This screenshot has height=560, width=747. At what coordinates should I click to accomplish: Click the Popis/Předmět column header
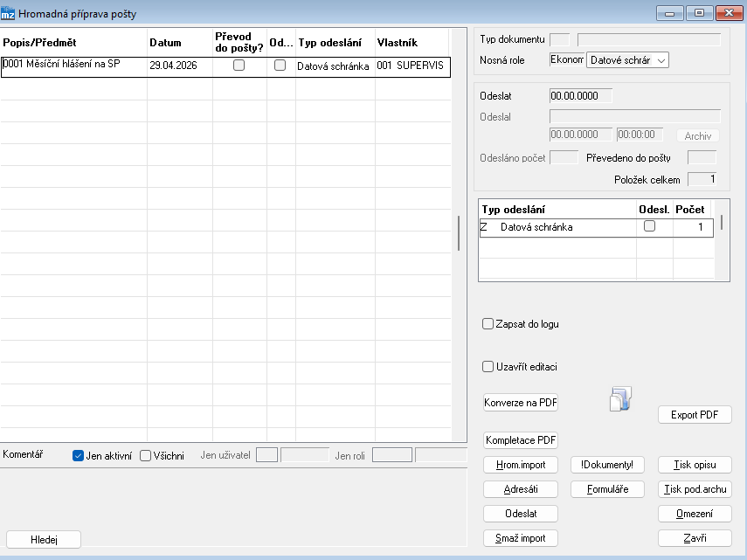(x=74, y=43)
